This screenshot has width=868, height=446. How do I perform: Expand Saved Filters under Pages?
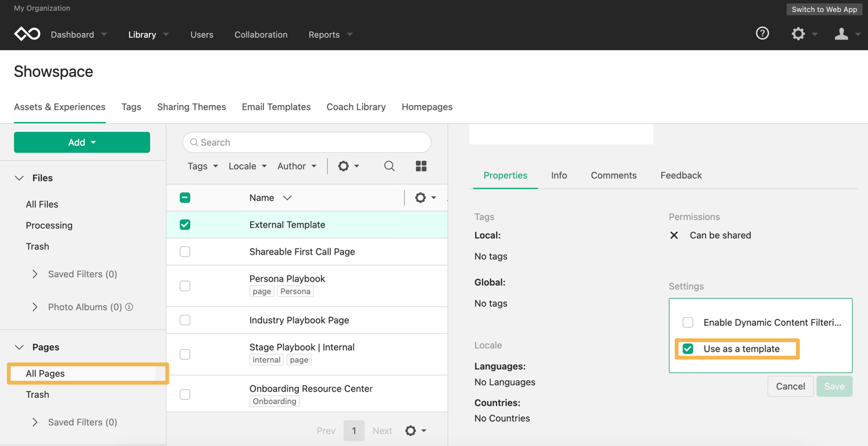point(35,422)
